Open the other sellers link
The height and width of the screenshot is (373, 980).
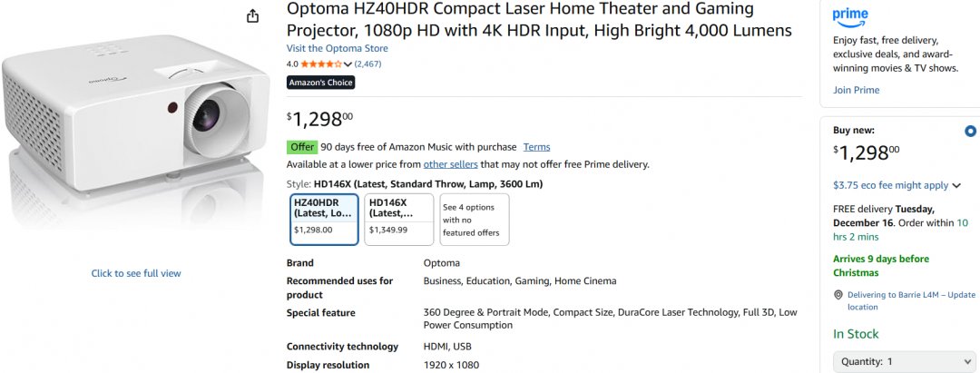tap(450, 164)
